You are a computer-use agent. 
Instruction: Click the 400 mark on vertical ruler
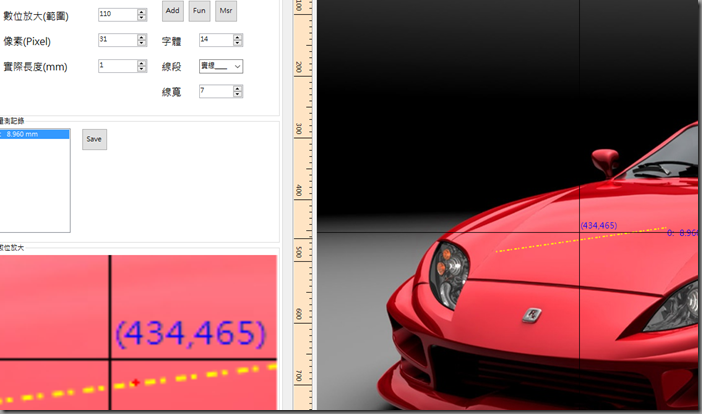(x=299, y=191)
